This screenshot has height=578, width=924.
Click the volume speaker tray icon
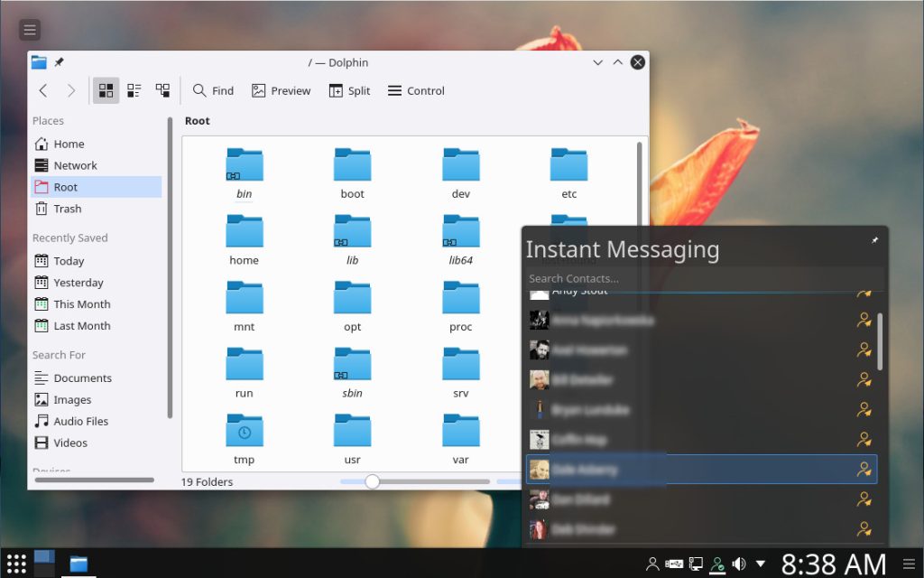click(x=739, y=564)
